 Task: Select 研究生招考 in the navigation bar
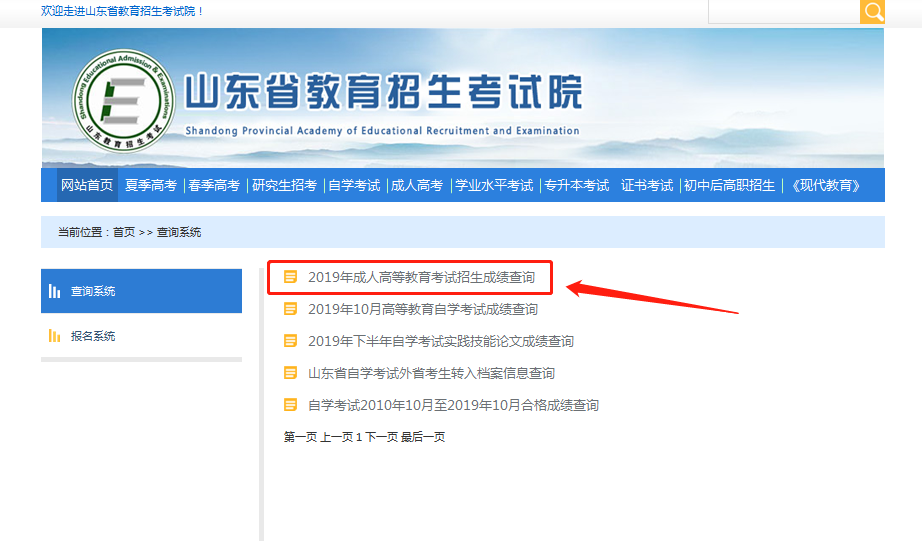coord(284,185)
